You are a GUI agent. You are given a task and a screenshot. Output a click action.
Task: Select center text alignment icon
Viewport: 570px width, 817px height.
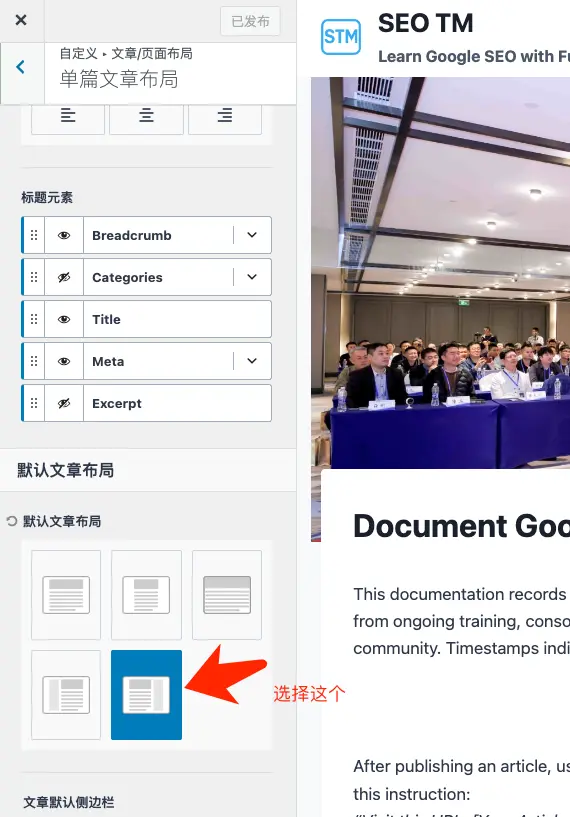(146, 115)
